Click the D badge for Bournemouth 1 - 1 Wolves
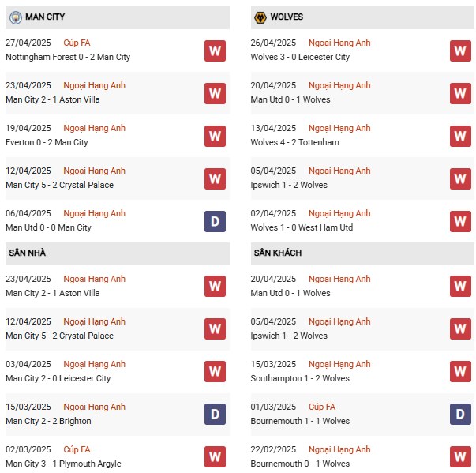Viewport: 476px width, 473px height. (x=460, y=414)
